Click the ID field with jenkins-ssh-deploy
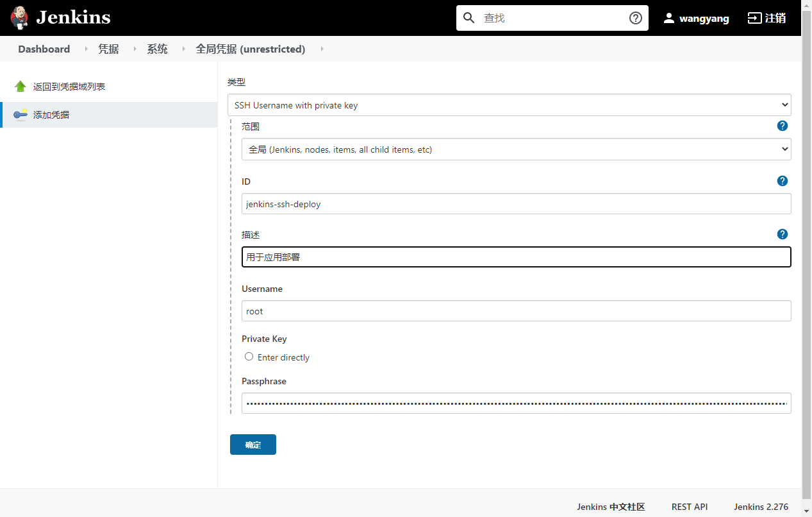 [517, 204]
